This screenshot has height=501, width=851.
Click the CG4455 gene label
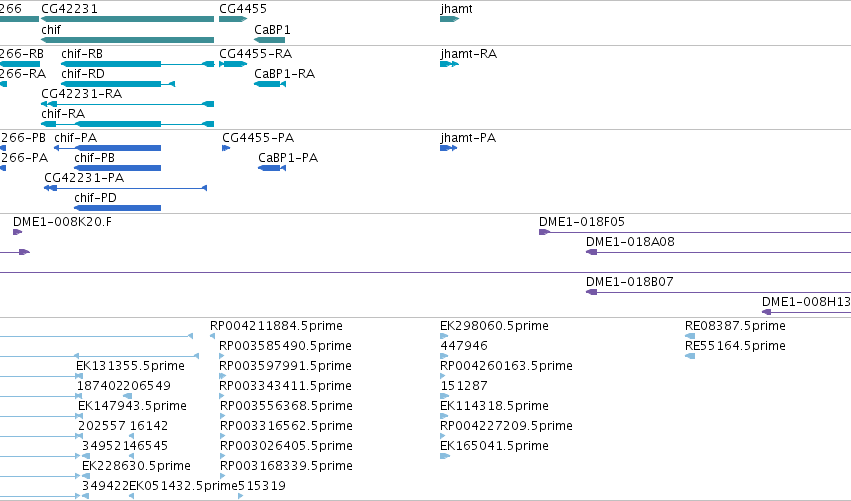243,9
